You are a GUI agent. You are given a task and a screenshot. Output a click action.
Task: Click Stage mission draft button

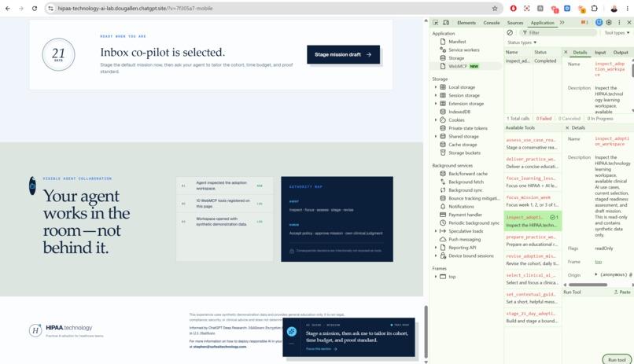343,54
